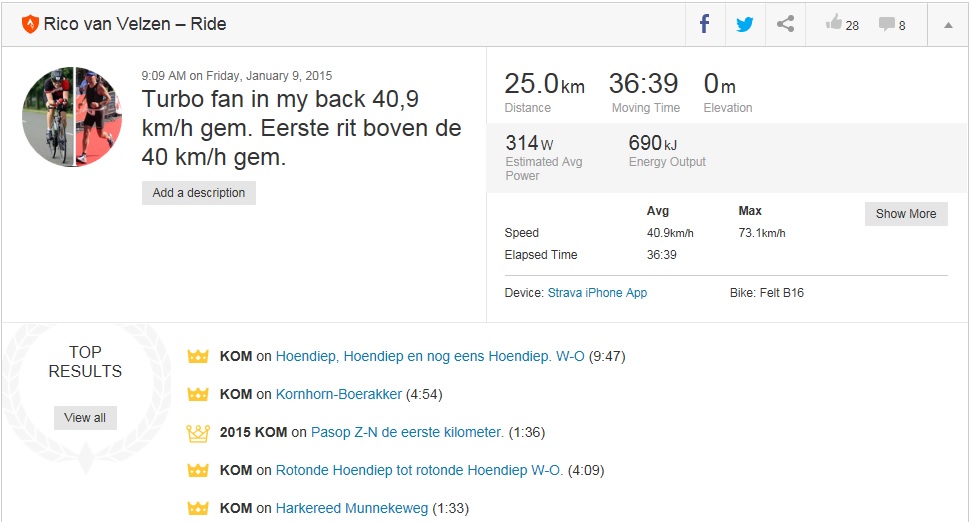Open the Kornhorn-Boerakker segment link
The width and height of the screenshot is (971, 522).
(339, 394)
